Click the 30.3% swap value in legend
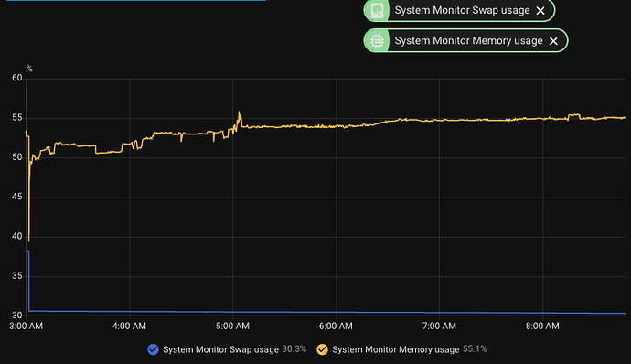The width and height of the screenshot is (631, 364). pos(294,349)
